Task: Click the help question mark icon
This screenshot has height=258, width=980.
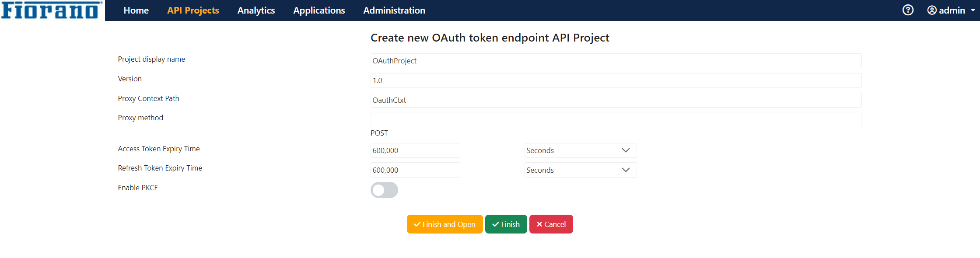Action: (x=908, y=10)
